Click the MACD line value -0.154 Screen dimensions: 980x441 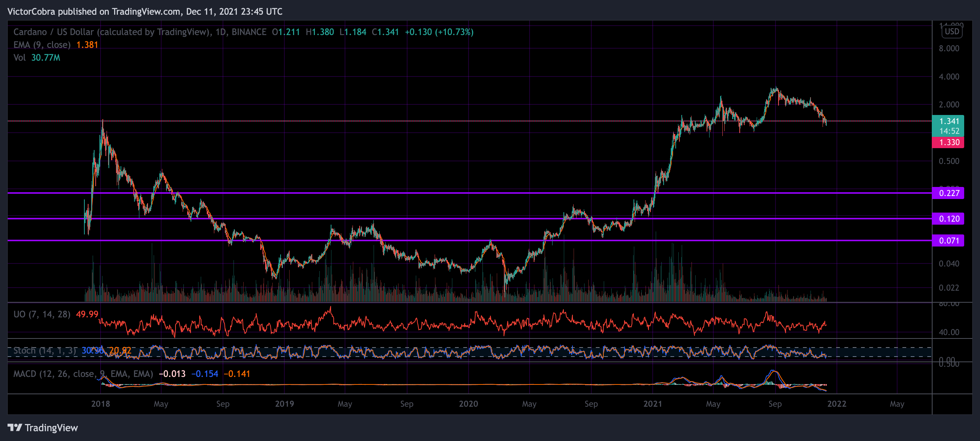pyautogui.click(x=205, y=374)
